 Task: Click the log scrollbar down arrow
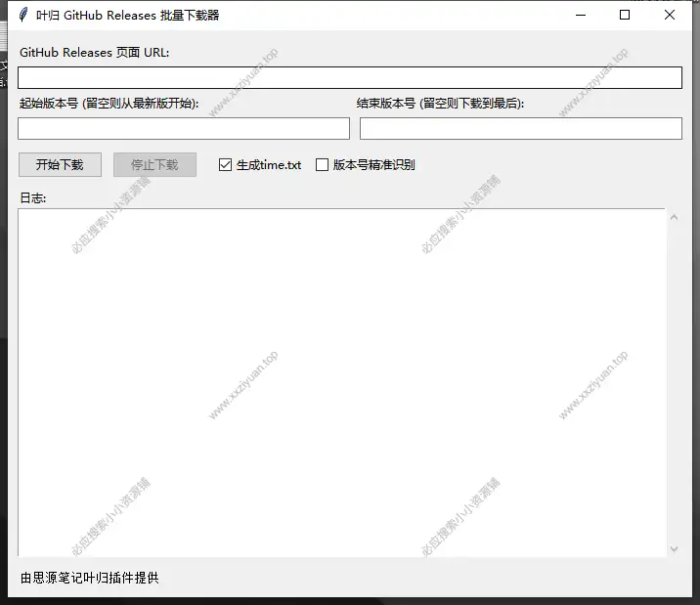click(x=673, y=549)
